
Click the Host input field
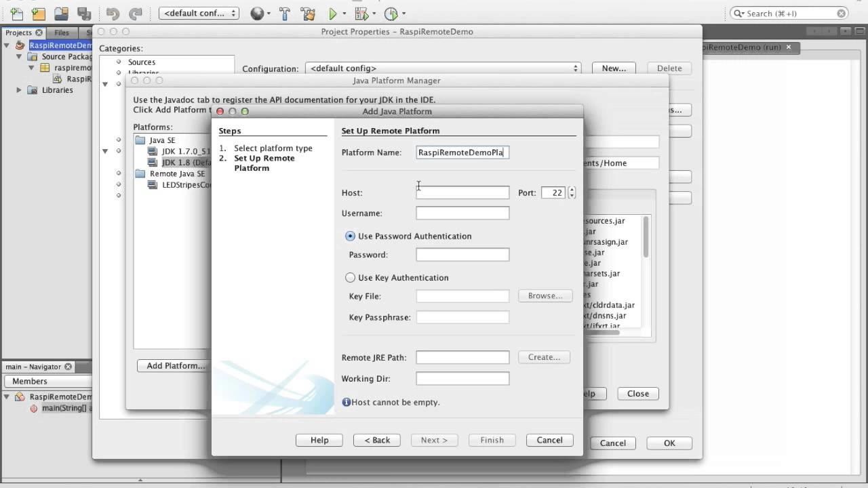(x=462, y=192)
